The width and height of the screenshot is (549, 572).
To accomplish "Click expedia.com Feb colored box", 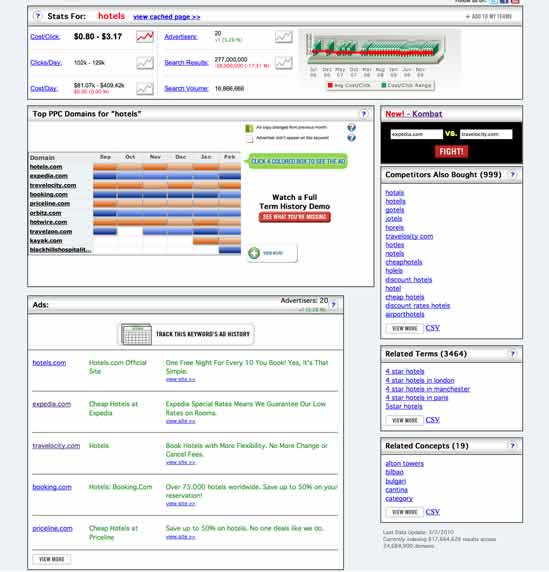I will 230,176.
